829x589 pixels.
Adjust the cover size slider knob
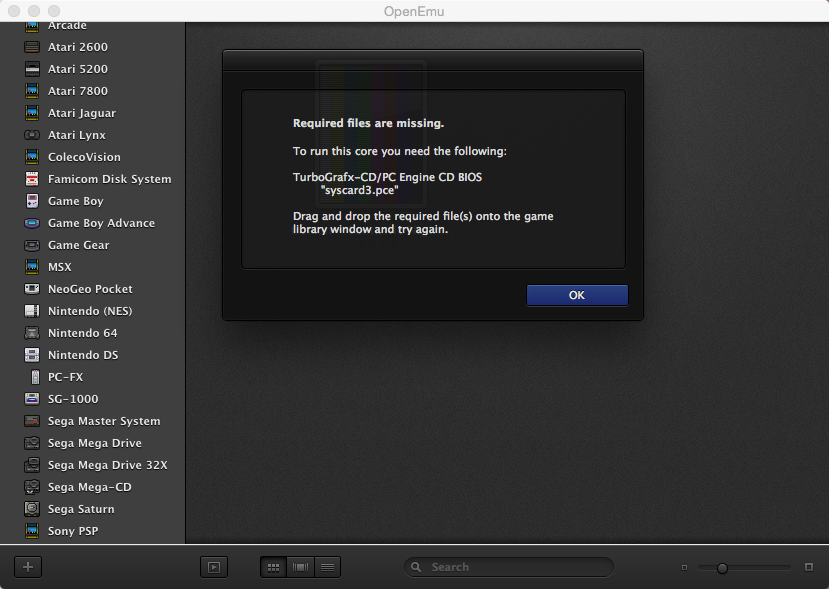coord(722,568)
